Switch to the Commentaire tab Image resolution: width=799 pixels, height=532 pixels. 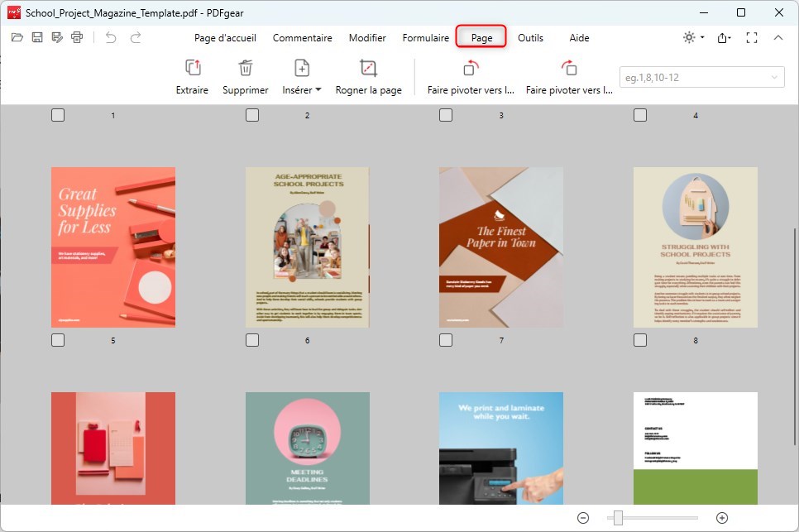coord(302,38)
